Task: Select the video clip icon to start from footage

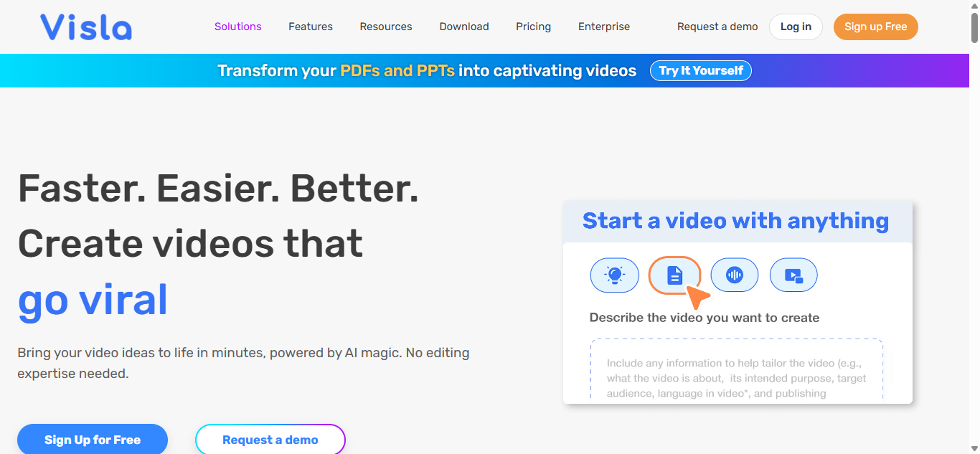Action: click(793, 275)
